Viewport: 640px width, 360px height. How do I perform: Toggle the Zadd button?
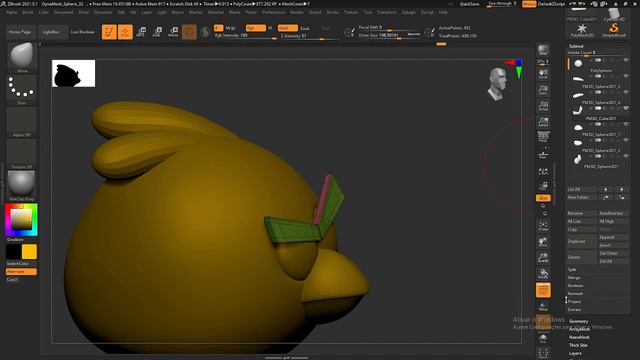287,28
